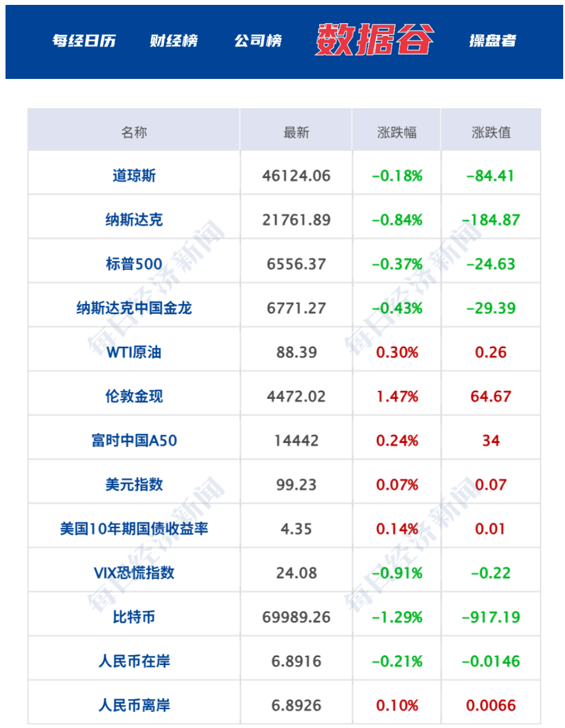
Task: Select the 公司榜 tab
Action: (258, 41)
